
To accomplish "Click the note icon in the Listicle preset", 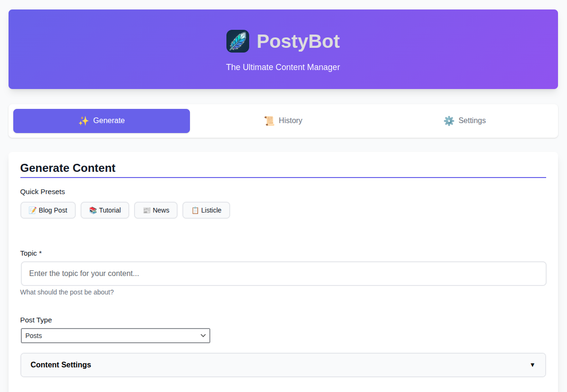I will (196, 210).
